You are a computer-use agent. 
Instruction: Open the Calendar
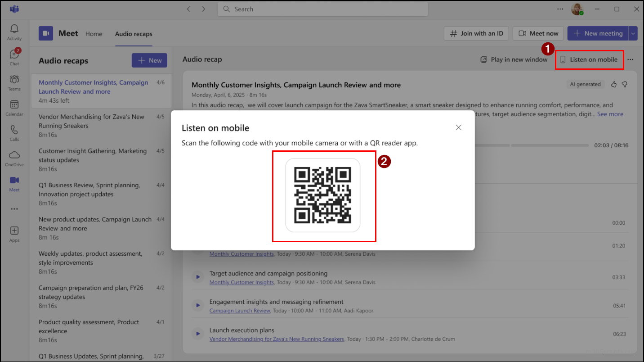pos(14,108)
